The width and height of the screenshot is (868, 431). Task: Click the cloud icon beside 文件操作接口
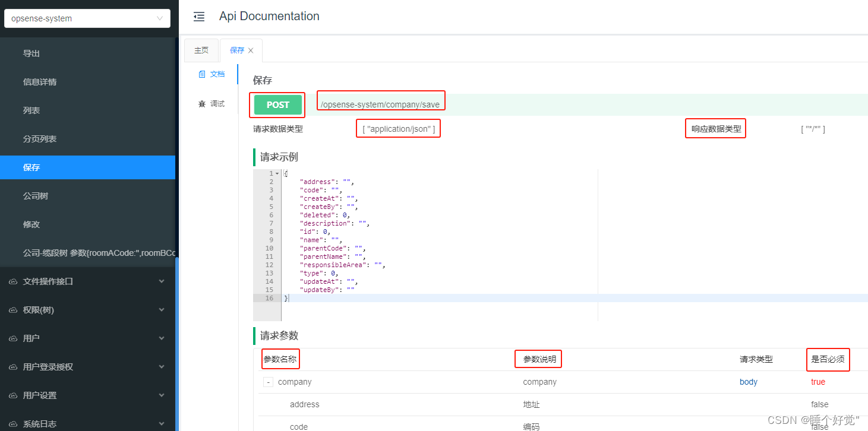click(13, 281)
